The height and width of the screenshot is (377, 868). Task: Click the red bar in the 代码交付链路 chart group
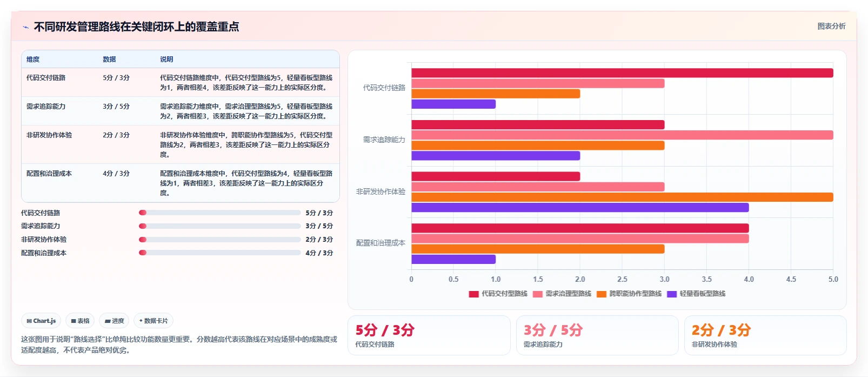point(622,73)
